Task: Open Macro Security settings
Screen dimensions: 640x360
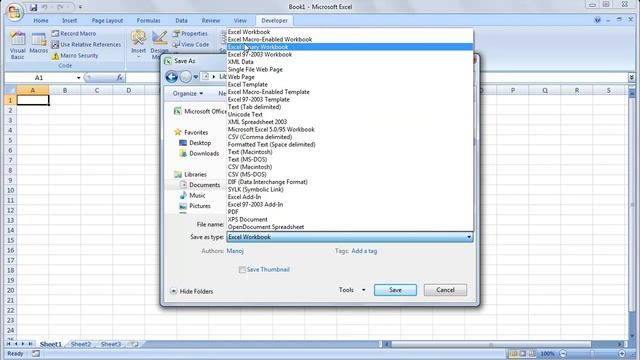Action: 75,56
